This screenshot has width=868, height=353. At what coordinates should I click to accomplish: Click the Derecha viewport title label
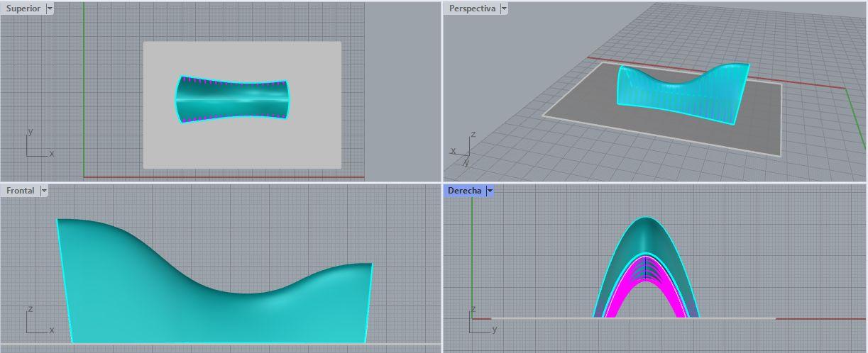(465, 191)
